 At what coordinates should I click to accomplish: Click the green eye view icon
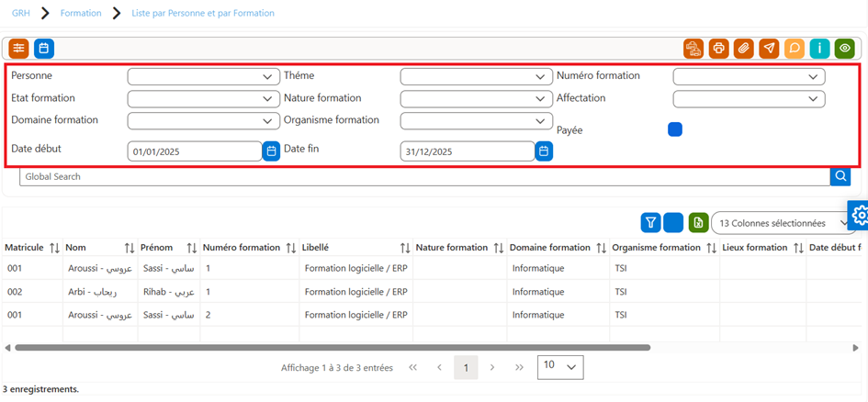(845, 49)
